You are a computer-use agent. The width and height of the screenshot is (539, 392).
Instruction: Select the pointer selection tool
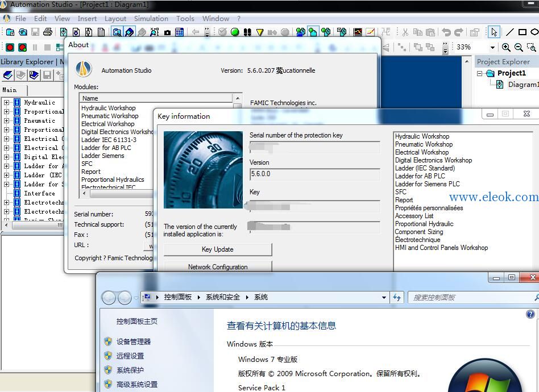[494, 32]
